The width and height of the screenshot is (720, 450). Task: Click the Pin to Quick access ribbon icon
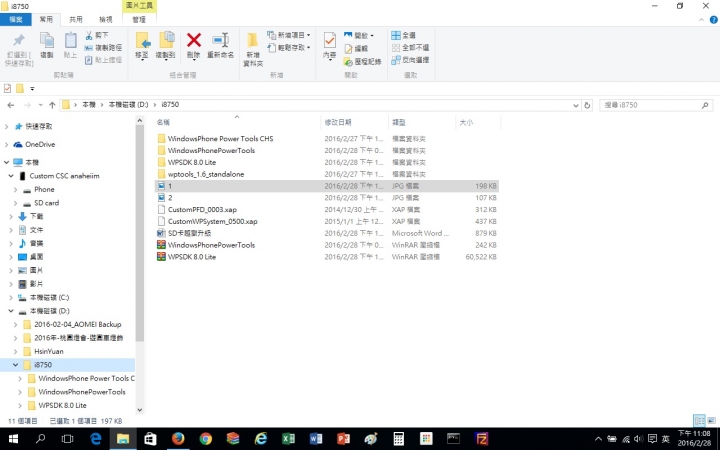(x=18, y=40)
